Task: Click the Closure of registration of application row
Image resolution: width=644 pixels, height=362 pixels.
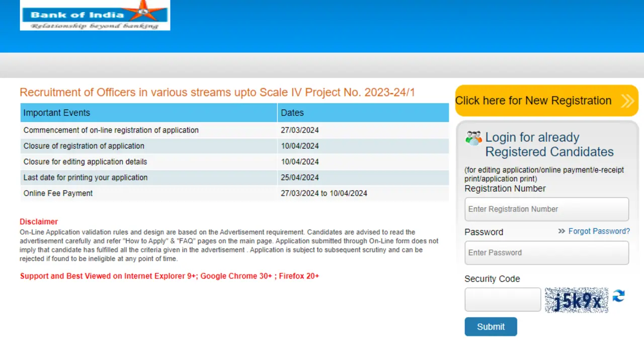Action: (x=84, y=146)
